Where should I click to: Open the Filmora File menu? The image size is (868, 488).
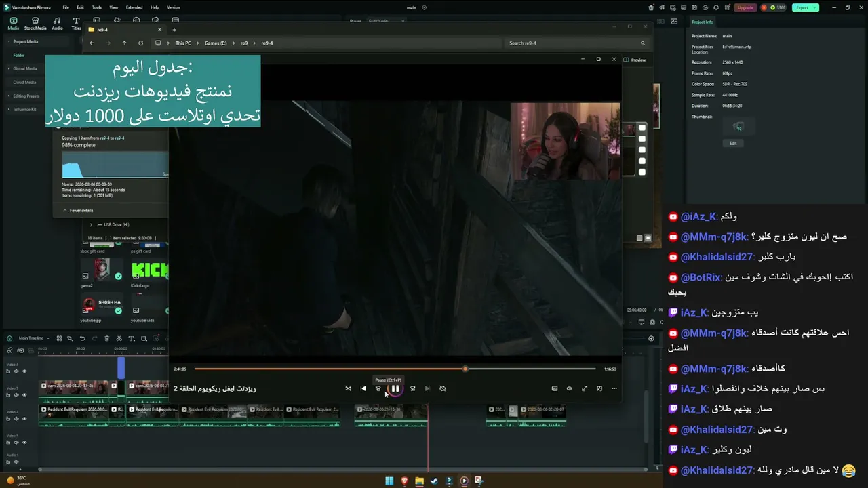(66, 7)
